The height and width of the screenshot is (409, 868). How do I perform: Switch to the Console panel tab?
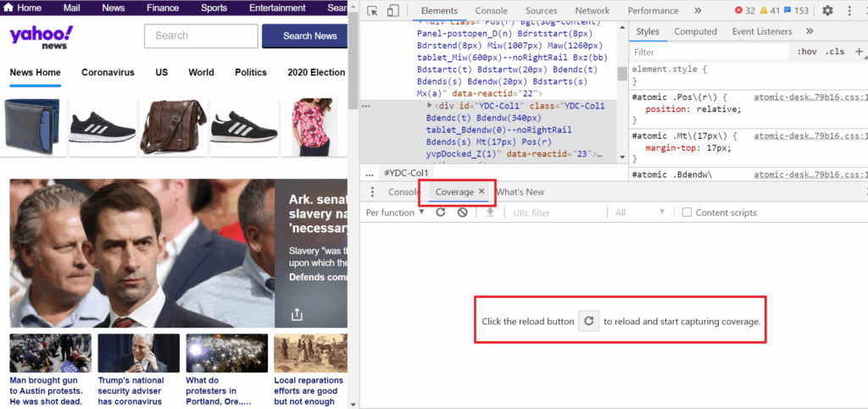click(491, 10)
